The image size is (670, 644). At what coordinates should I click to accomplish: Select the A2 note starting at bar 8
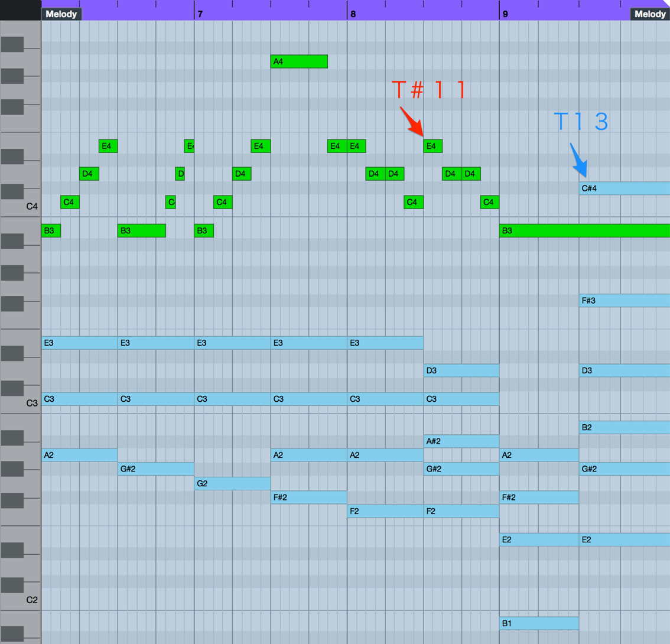click(x=385, y=455)
